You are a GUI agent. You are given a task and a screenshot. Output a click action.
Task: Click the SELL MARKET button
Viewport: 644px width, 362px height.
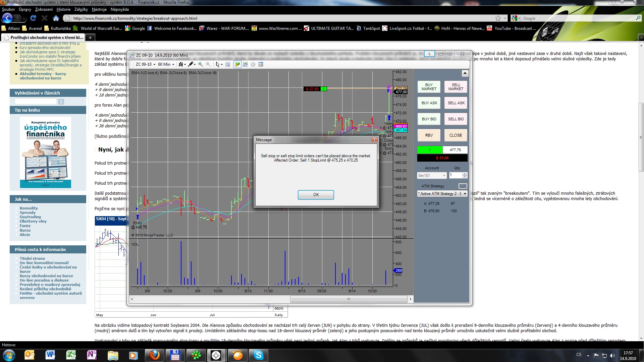click(455, 87)
